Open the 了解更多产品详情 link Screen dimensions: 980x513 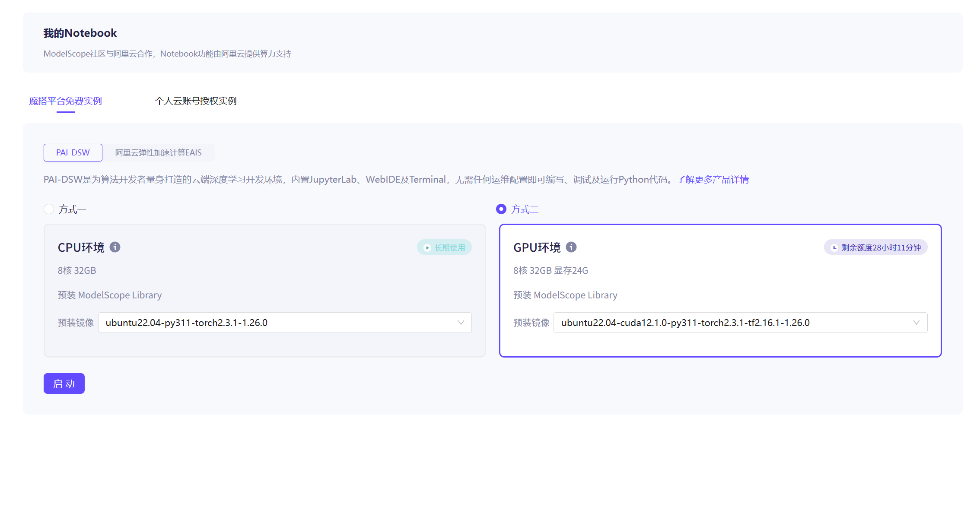[x=713, y=179]
